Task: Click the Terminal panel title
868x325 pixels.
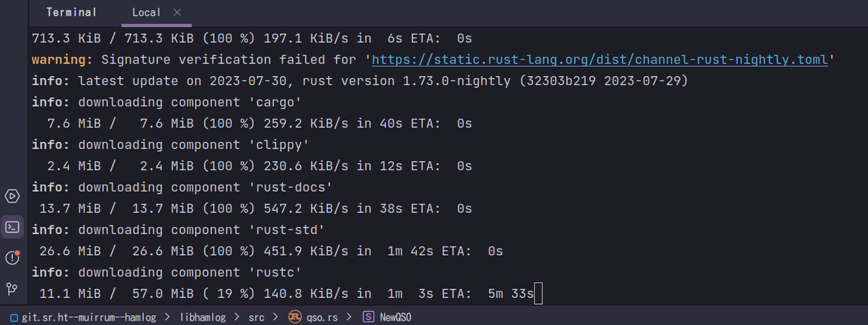Action: [71, 12]
